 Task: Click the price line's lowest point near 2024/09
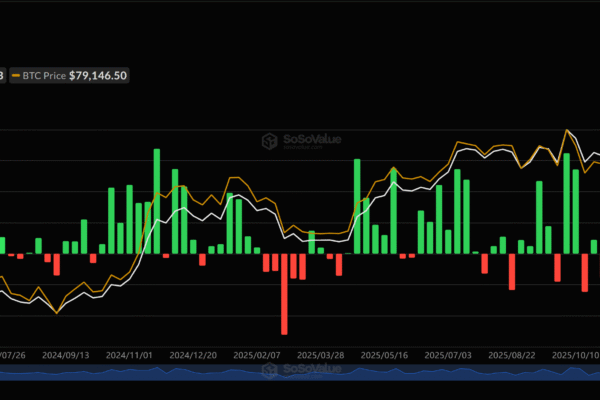click(57, 313)
